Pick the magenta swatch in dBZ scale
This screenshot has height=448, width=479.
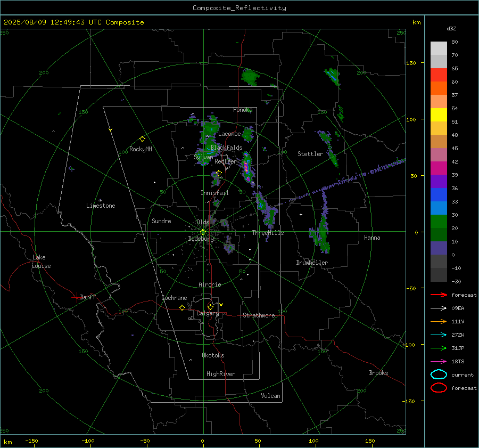[x=439, y=168]
